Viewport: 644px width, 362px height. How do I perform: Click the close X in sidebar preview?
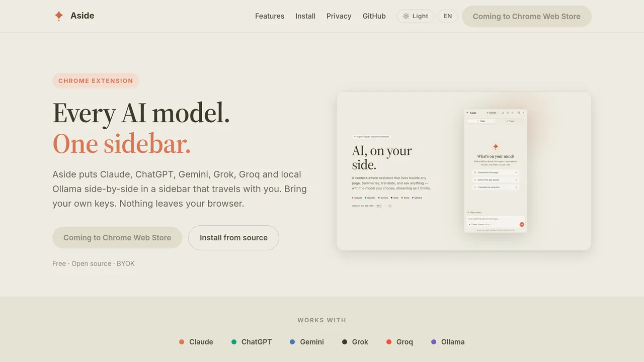tap(524, 113)
